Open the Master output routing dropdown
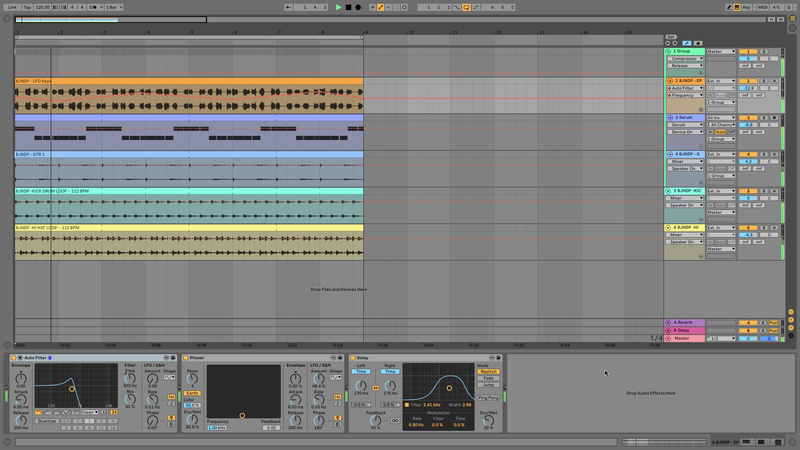 coord(720,338)
